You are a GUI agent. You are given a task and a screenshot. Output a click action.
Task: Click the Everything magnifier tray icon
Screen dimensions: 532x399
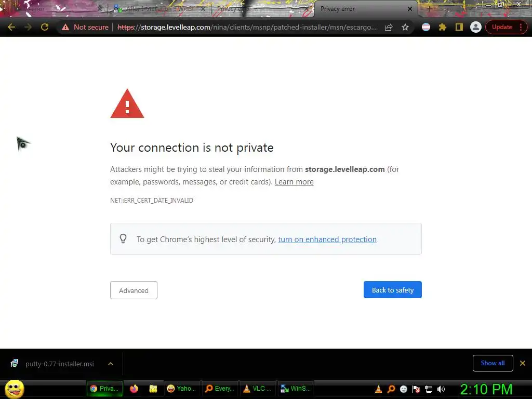coord(391,389)
